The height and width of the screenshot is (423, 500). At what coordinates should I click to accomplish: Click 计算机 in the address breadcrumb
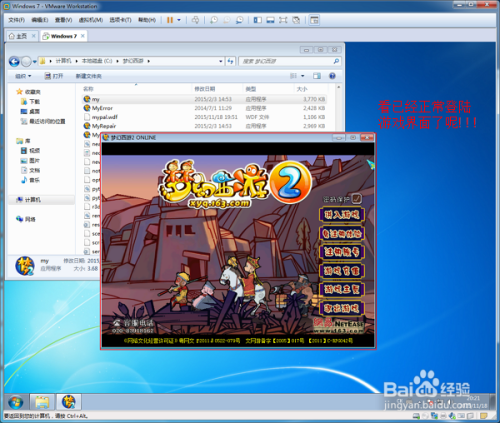tap(63, 61)
